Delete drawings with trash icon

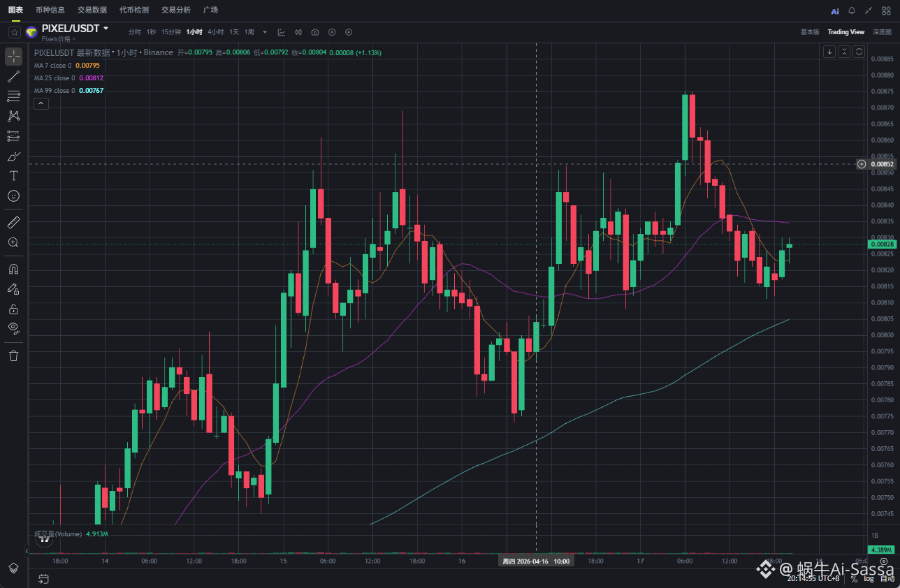13,355
